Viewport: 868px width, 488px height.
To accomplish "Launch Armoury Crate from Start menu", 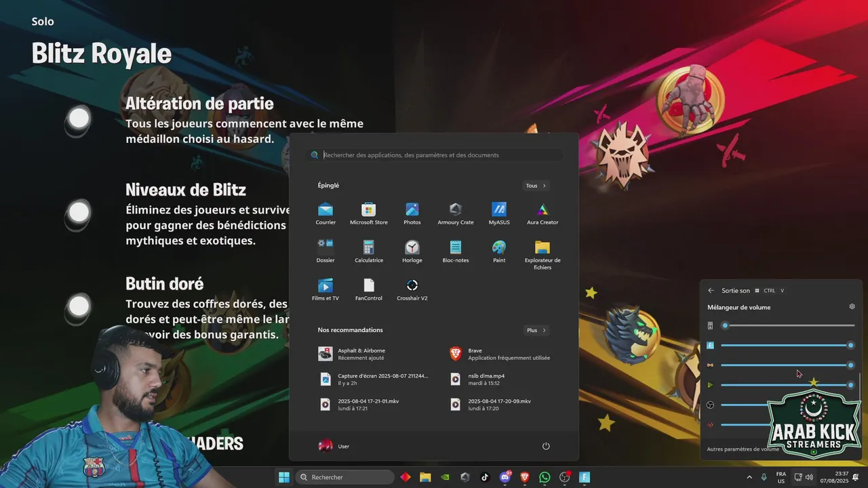I will point(456,214).
